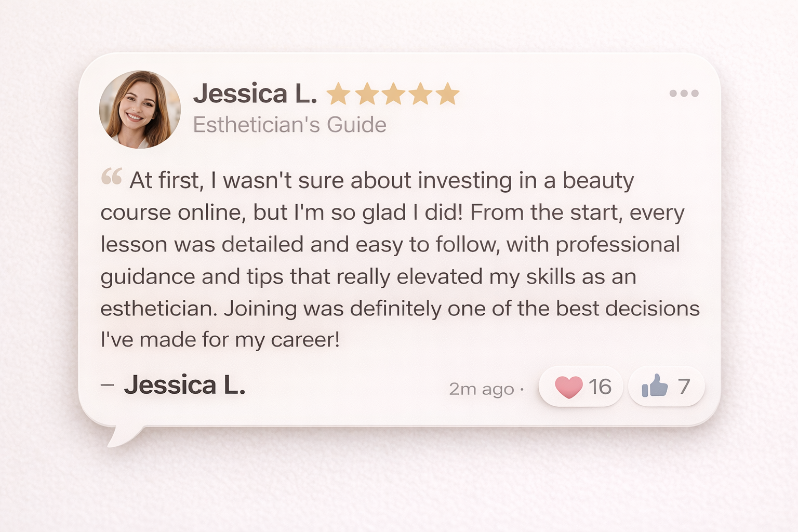Click Jessica's profile photo avatar
Screen dimensions: 798x532
pos(140,110)
